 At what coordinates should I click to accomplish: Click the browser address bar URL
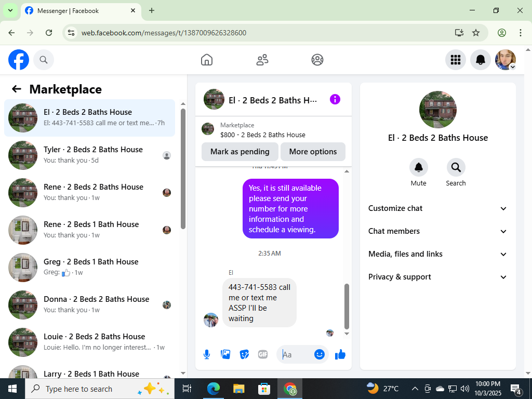[x=164, y=33]
